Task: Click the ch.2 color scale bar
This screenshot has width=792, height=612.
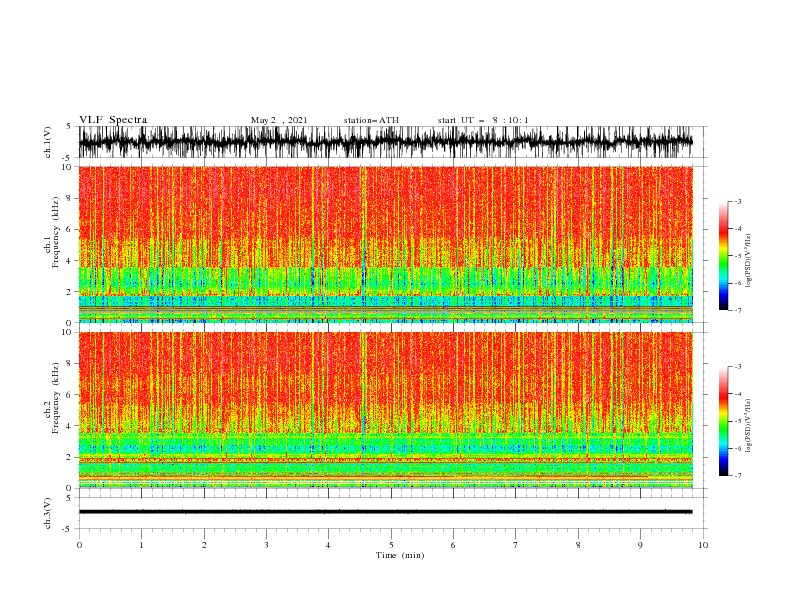Action: tap(723, 421)
